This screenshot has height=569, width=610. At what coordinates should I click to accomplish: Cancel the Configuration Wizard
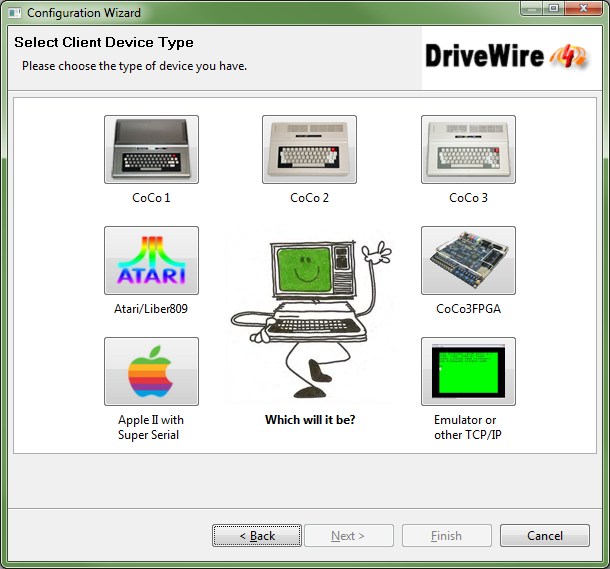[x=545, y=536]
